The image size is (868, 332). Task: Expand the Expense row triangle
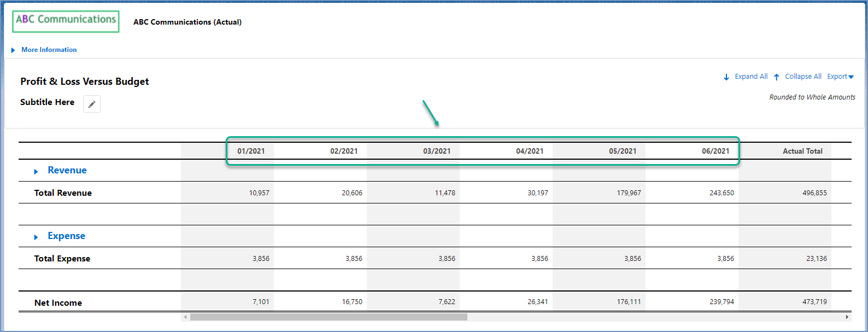click(x=36, y=237)
